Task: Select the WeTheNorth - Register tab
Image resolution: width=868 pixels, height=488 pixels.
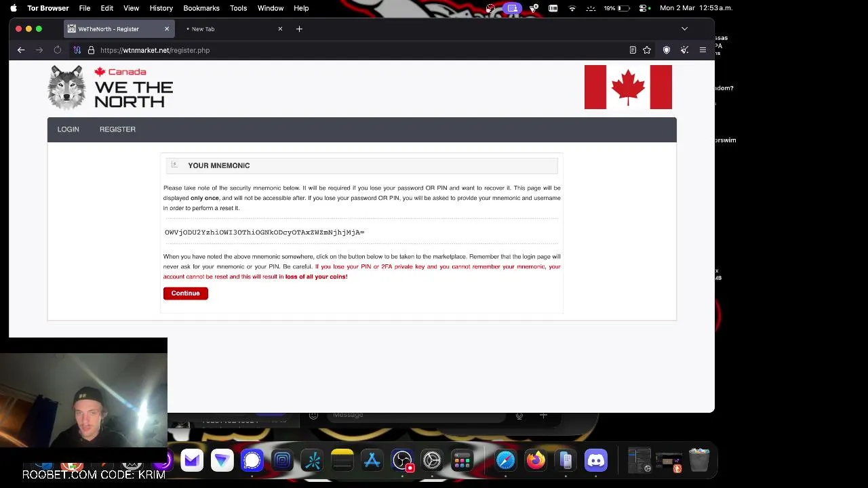Action: click(119, 29)
